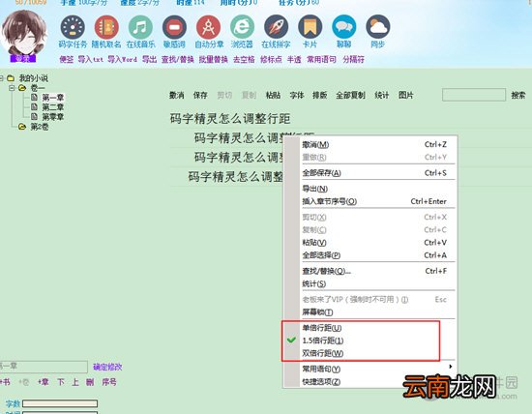
Task: Click the 序号 numbering button
Action: [x=109, y=382]
